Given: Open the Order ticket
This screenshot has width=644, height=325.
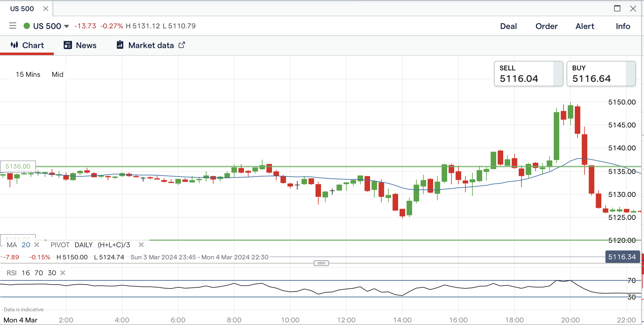Looking at the screenshot, I should click(547, 26).
